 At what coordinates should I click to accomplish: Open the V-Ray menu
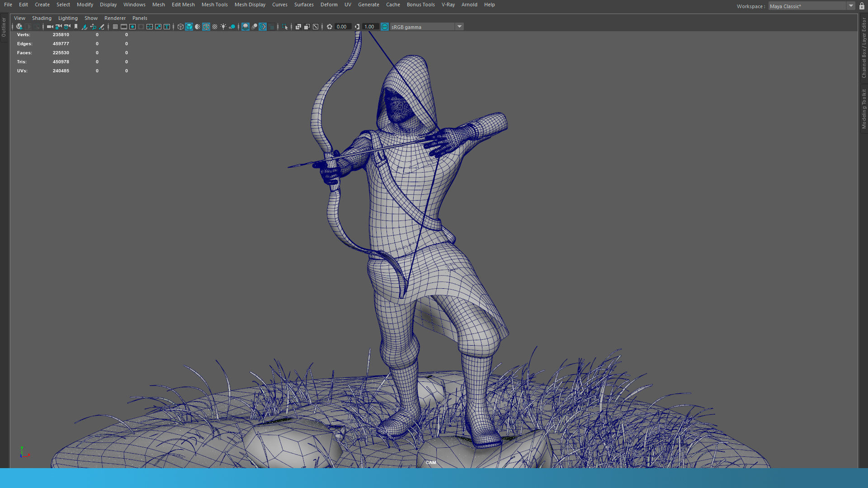point(448,5)
